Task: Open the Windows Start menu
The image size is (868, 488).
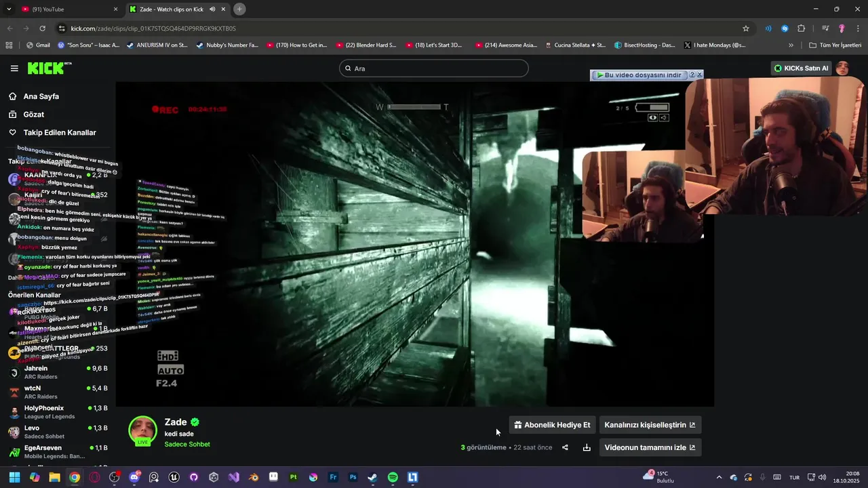Action: click(14, 477)
